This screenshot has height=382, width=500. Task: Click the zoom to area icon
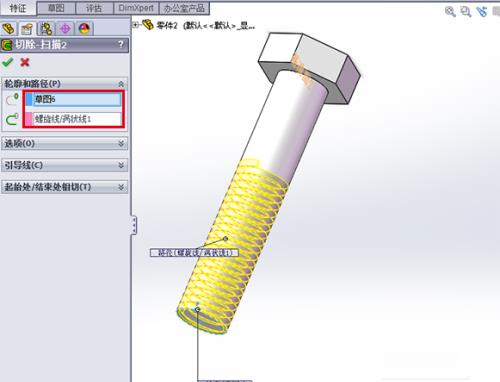[466, 12]
